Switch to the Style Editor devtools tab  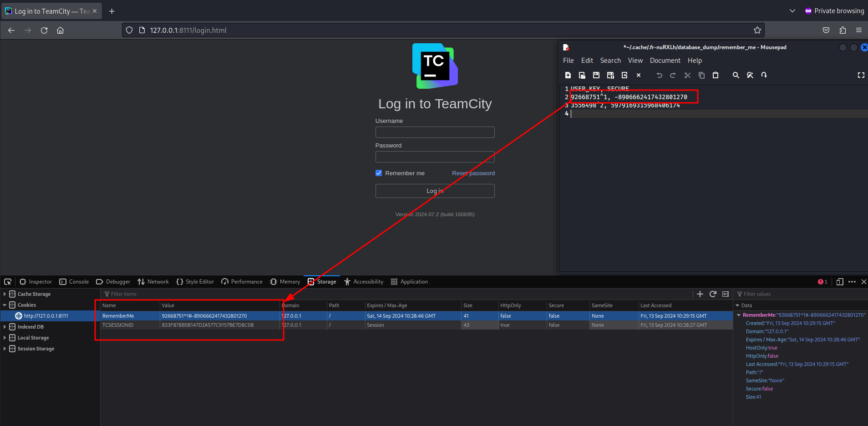click(x=195, y=282)
